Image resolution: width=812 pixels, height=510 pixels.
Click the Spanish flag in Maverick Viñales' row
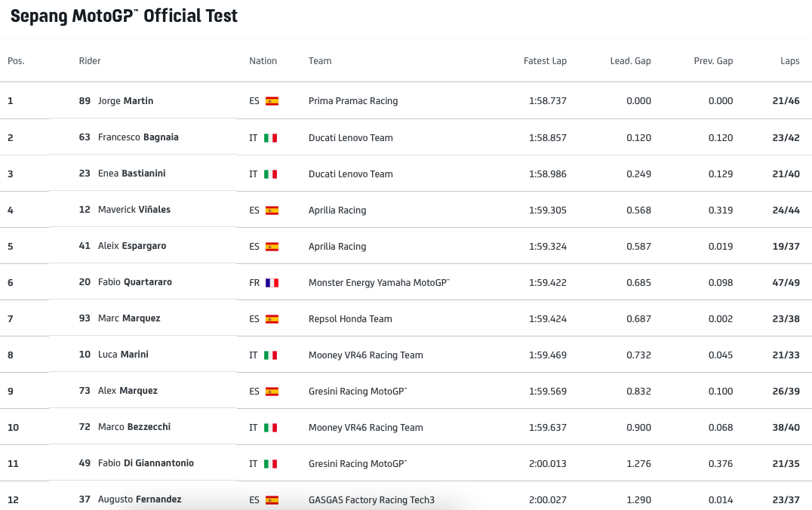[272, 210]
